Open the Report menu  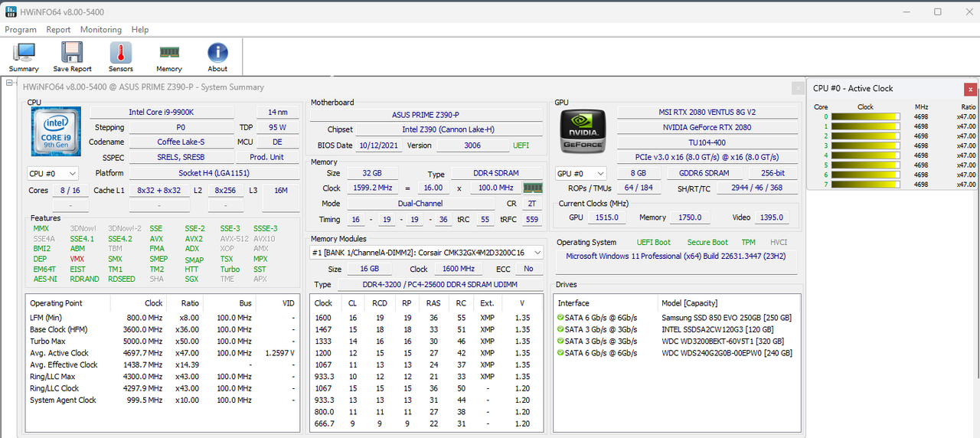coord(58,30)
